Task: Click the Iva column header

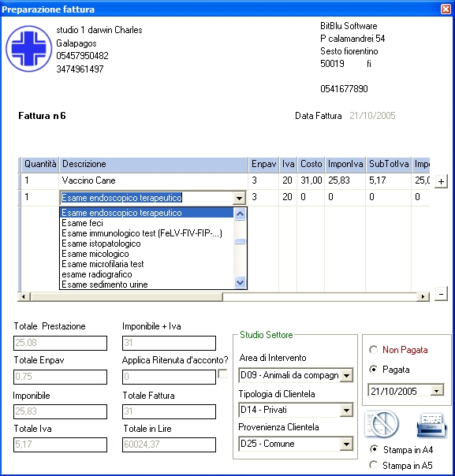Action: pos(288,164)
